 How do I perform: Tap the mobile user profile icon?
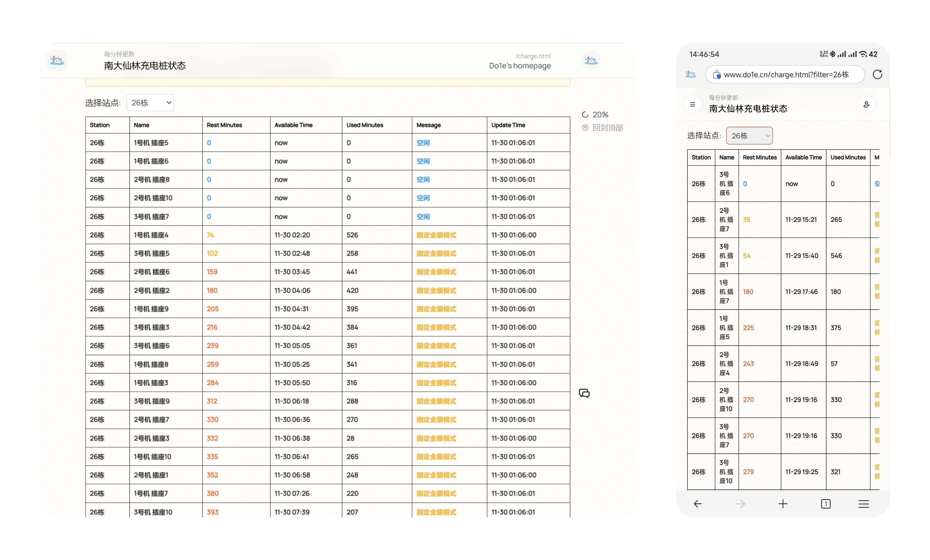pos(866,104)
